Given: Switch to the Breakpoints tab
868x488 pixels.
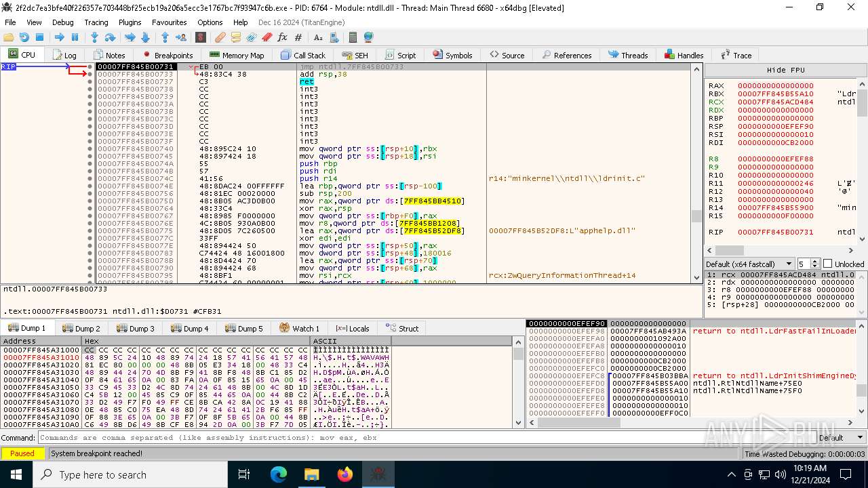Looking at the screenshot, I should (167, 55).
